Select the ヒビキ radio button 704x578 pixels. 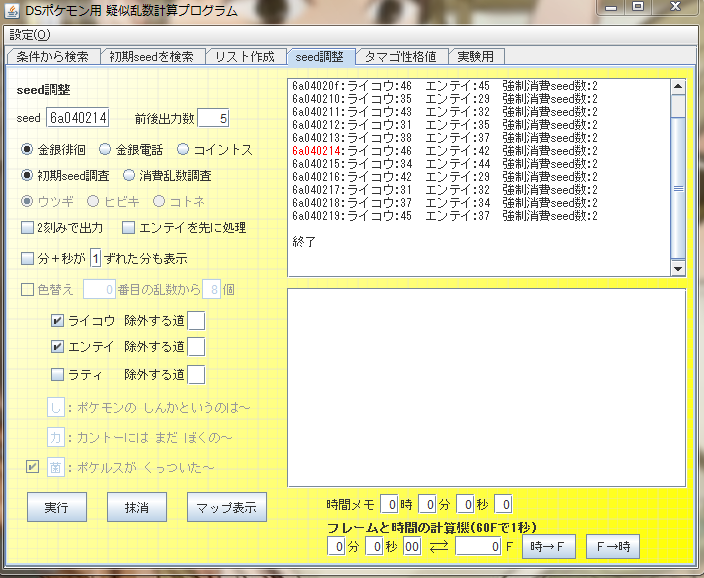(x=93, y=201)
